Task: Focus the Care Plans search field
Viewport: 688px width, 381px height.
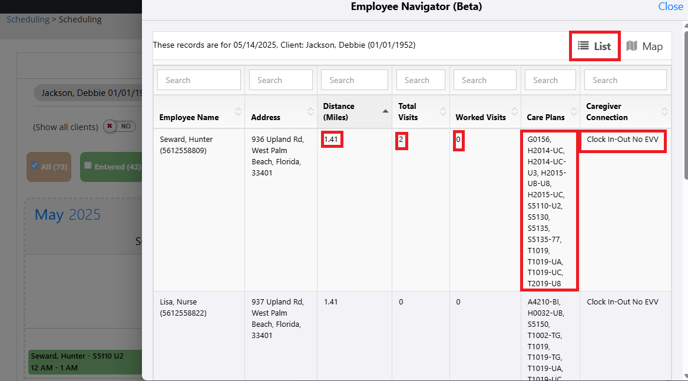Action: point(550,80)
